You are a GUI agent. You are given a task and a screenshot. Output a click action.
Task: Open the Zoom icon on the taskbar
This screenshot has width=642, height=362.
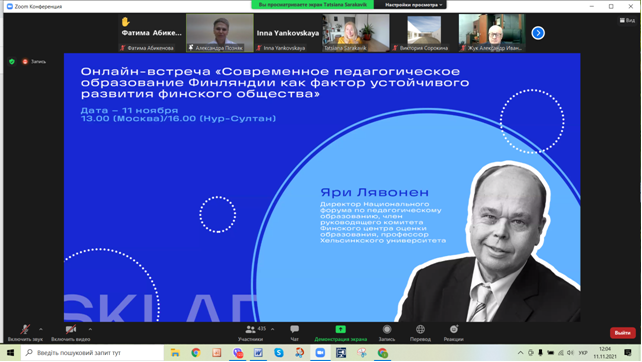[320, 353]
